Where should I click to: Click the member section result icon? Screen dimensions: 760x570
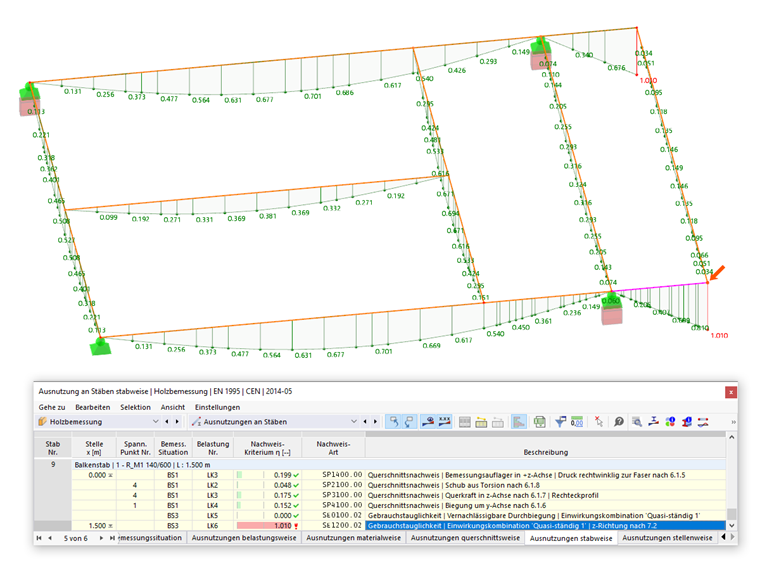click(x=653, y=422)
